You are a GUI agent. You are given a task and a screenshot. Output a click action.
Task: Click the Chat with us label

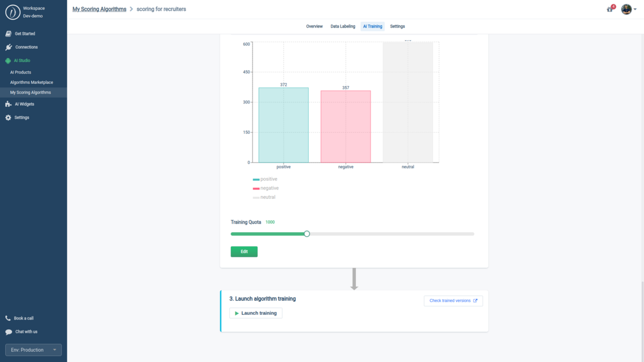pos(26,332)
